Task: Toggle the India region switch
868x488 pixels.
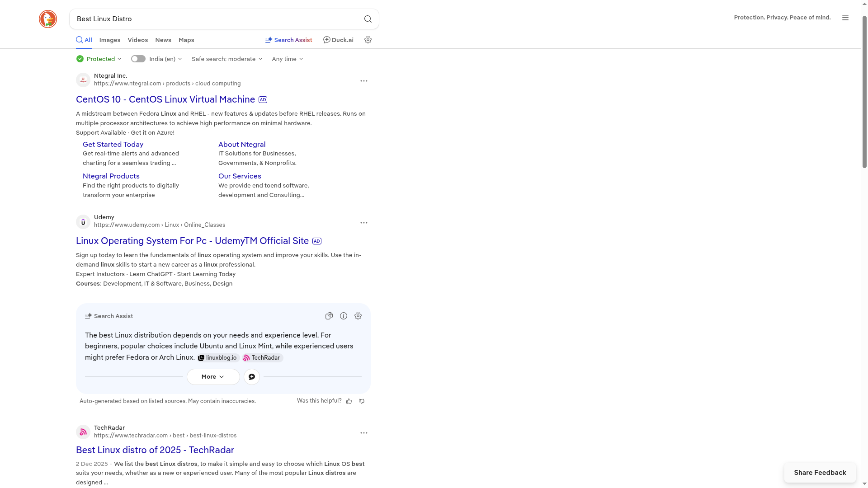Action: click(x=138, y=59)
